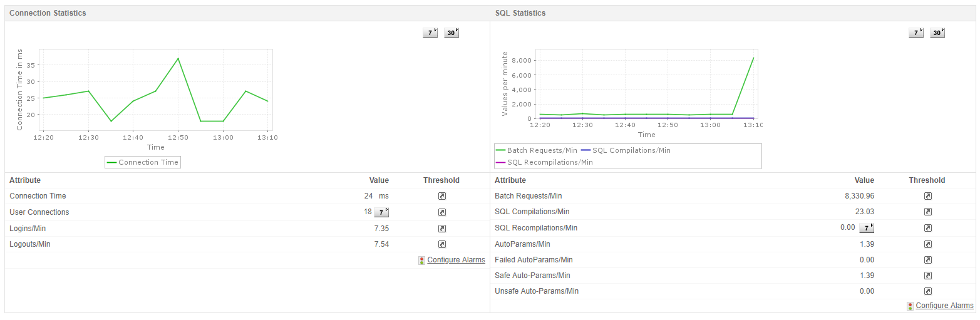Show 7-day SQL Statistics graph
980x320 pixels.
click(x=916, y=33)
